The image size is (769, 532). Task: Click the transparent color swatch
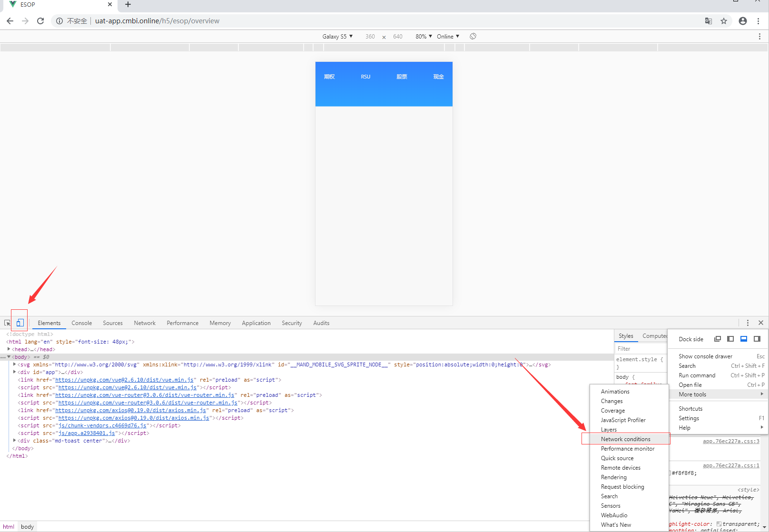(719, 524)
